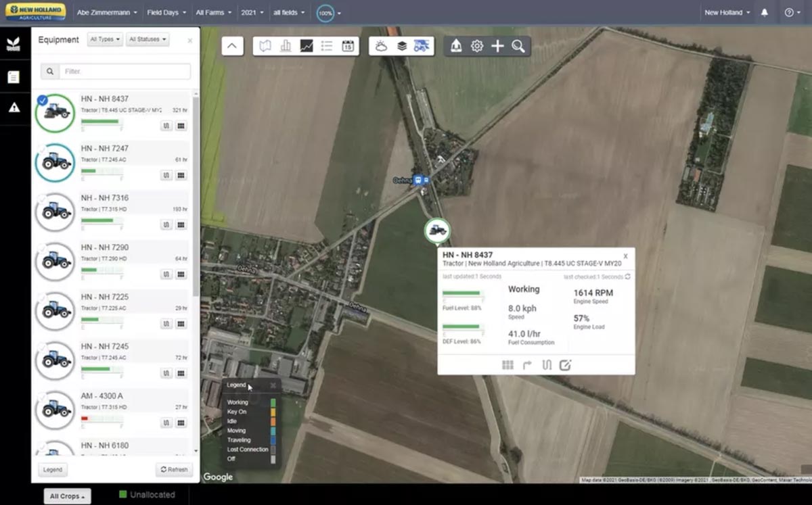The image size is (812, 505).
Task: Open the document list icon in left sidebar
Action: [x=14, y=77]
